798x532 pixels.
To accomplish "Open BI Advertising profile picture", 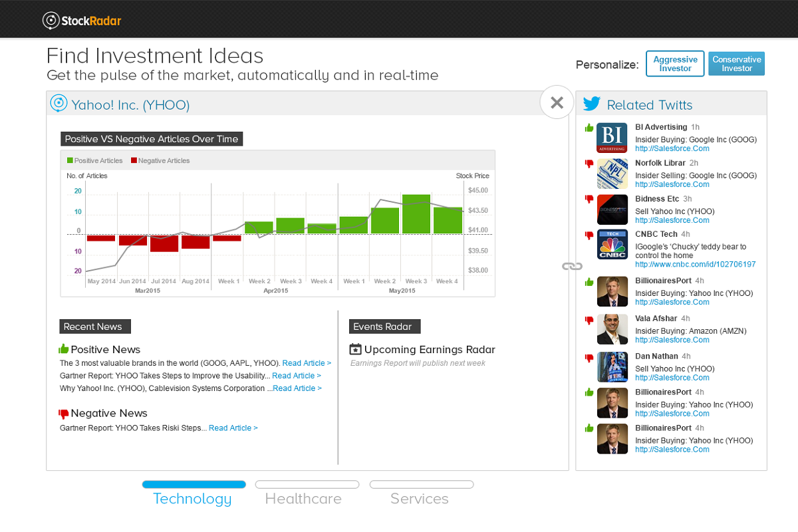I will click(x=612, y=138).
